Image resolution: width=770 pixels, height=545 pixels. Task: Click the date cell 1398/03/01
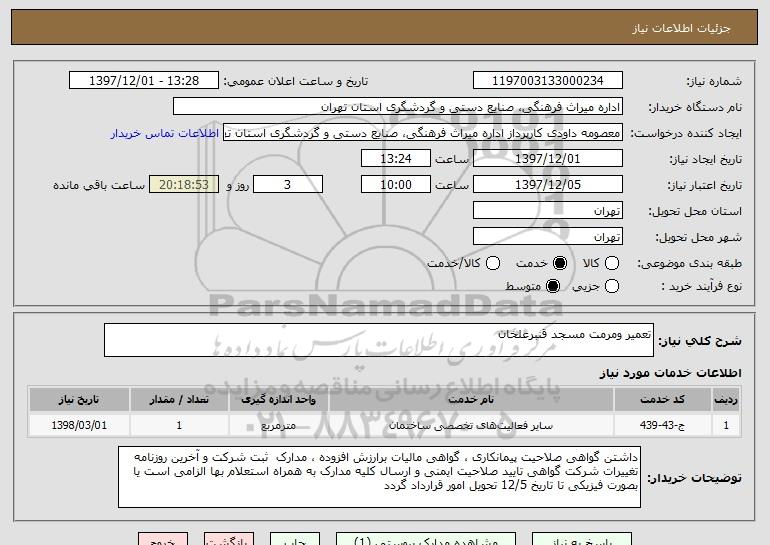click(x=79, y=425)
